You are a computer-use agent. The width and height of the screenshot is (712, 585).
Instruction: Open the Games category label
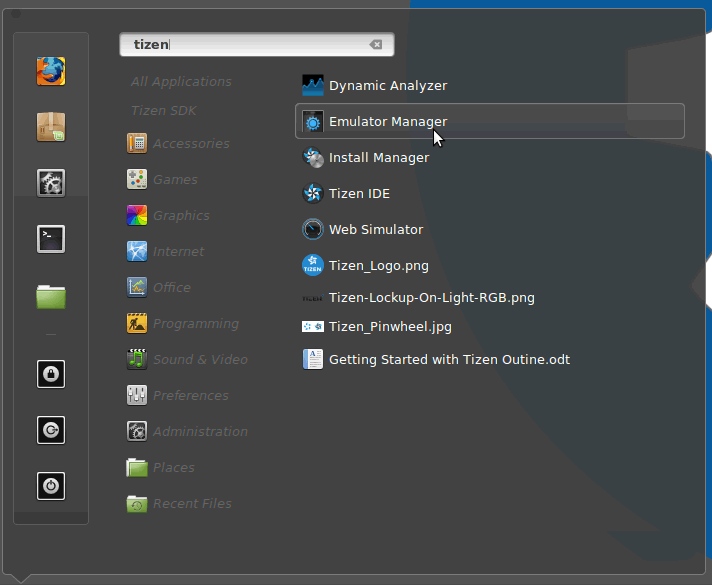coord(175,179)
